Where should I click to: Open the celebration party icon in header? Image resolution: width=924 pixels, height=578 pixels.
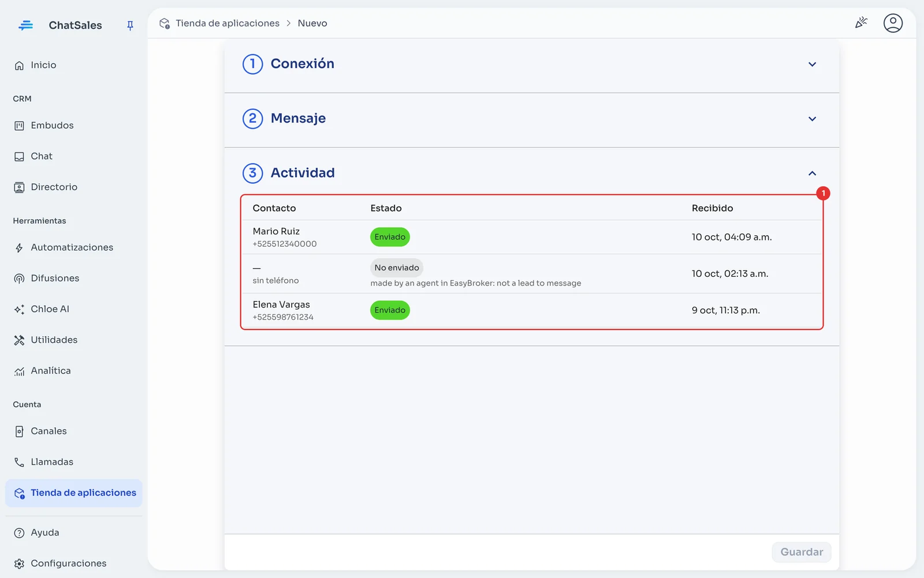pyautogui.click(x=861, y=23)
